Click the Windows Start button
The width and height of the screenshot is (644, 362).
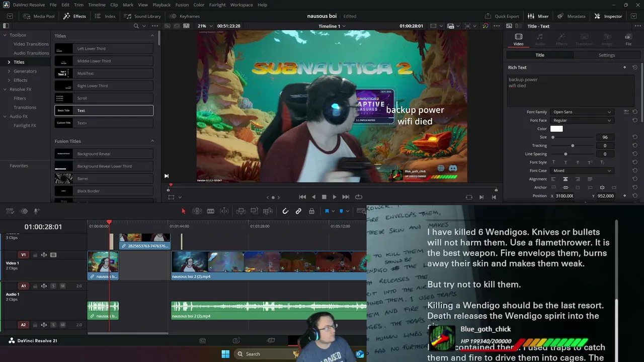click(x=225, y=354)
